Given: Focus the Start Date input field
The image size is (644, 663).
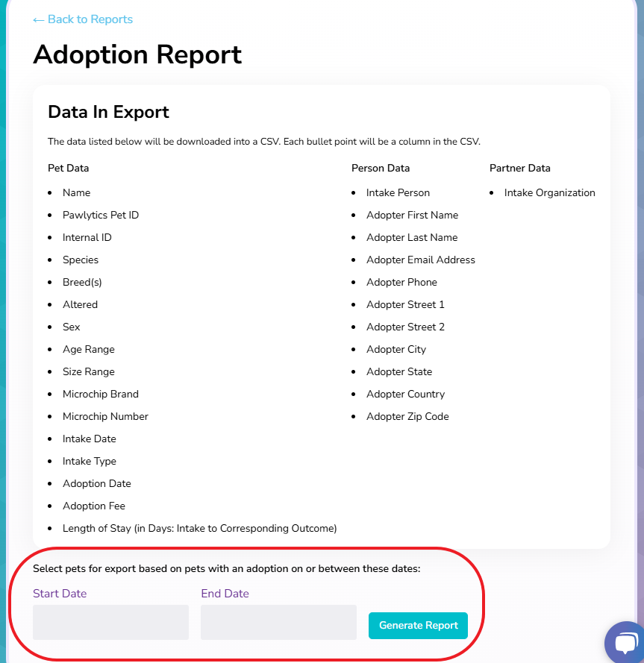Looking at the screenshot, I should click(110, 622).
